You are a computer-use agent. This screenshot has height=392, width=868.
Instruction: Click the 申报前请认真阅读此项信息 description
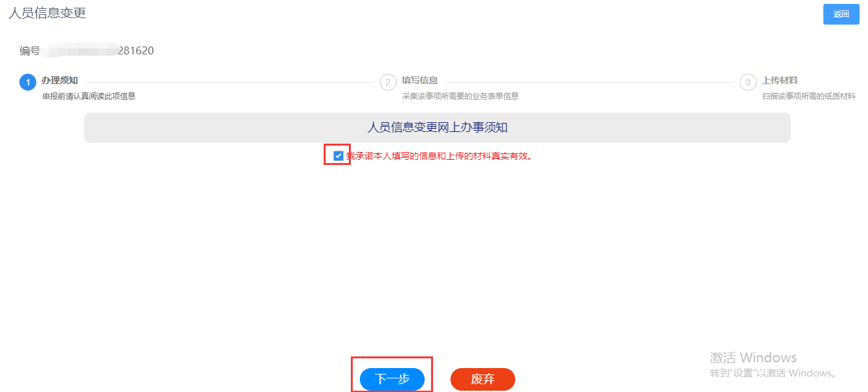tap(89, 96)
